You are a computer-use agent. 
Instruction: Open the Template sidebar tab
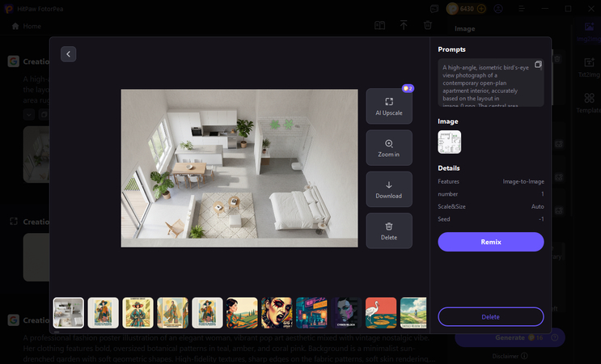point(589,103)
